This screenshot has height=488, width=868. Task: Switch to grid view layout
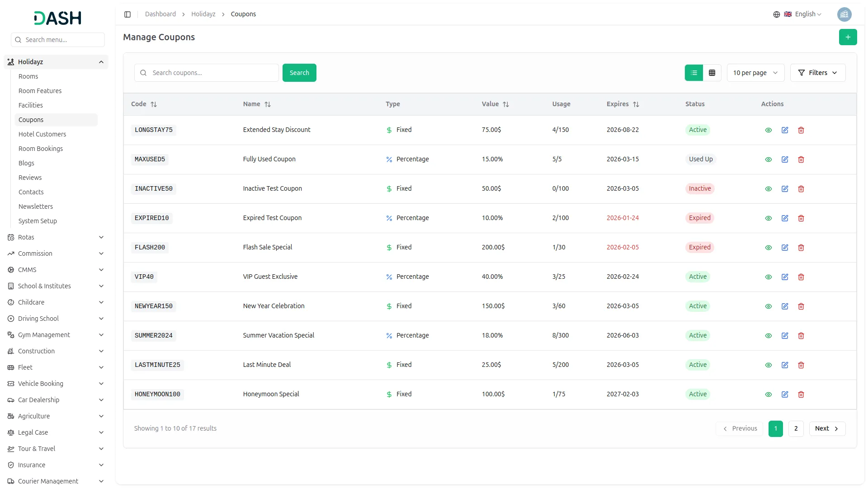pos(712,73)
